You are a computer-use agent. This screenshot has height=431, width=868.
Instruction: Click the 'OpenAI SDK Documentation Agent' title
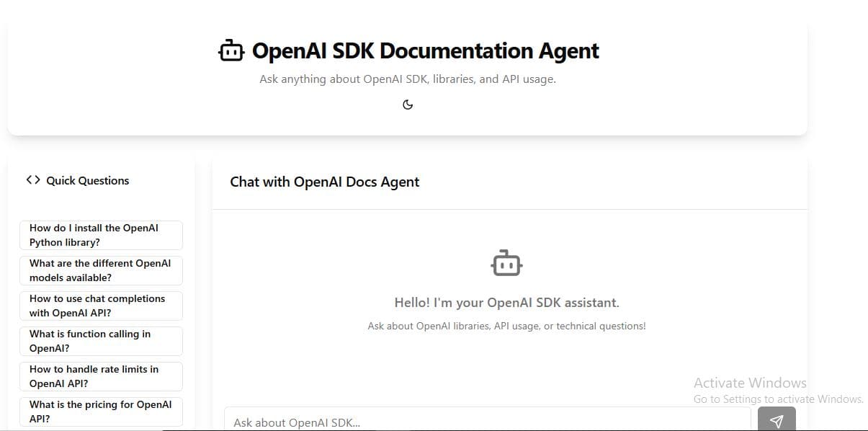click(426, 50)
